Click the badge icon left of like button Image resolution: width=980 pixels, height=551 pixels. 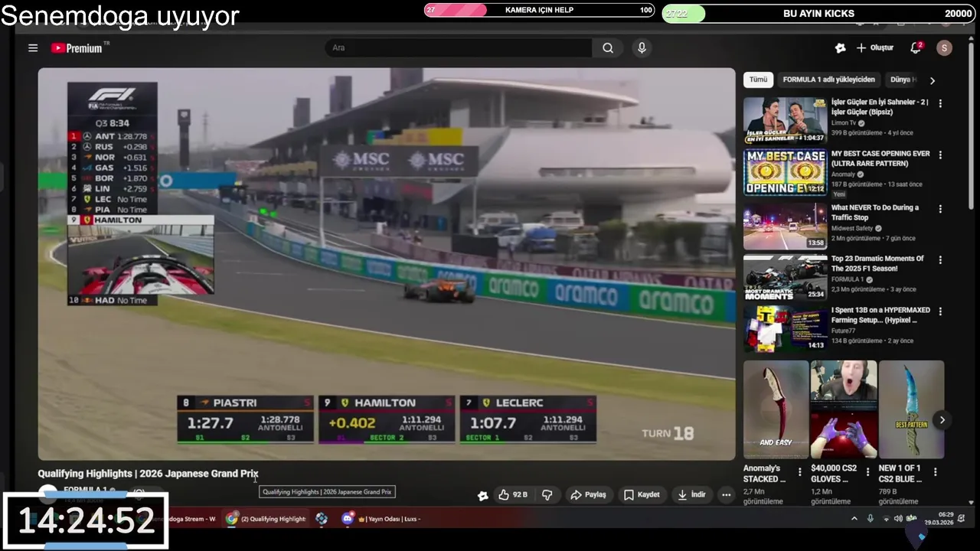[482, 496]
